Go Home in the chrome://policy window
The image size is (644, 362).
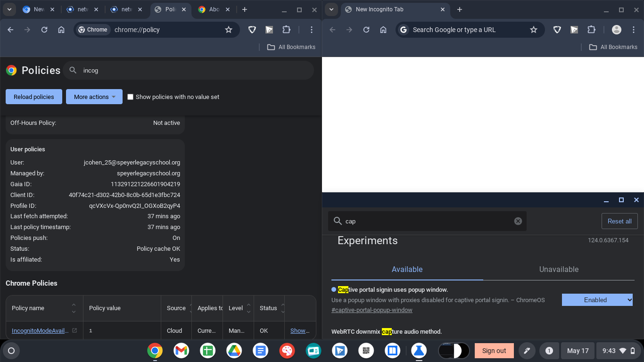click(x=61, y=30)
